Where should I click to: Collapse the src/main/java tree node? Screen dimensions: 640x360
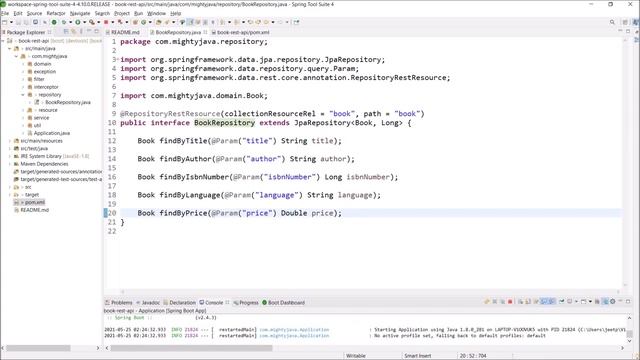coord(10,49)
